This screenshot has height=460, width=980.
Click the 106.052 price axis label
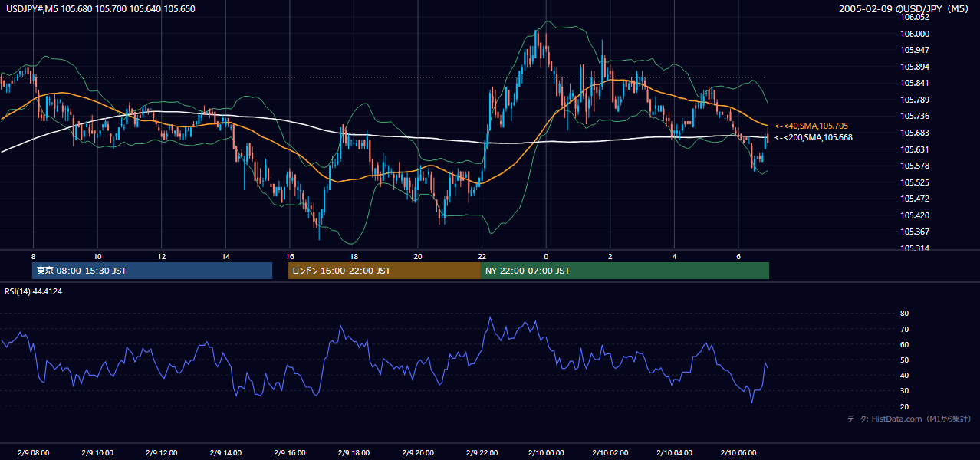[915, 17]
